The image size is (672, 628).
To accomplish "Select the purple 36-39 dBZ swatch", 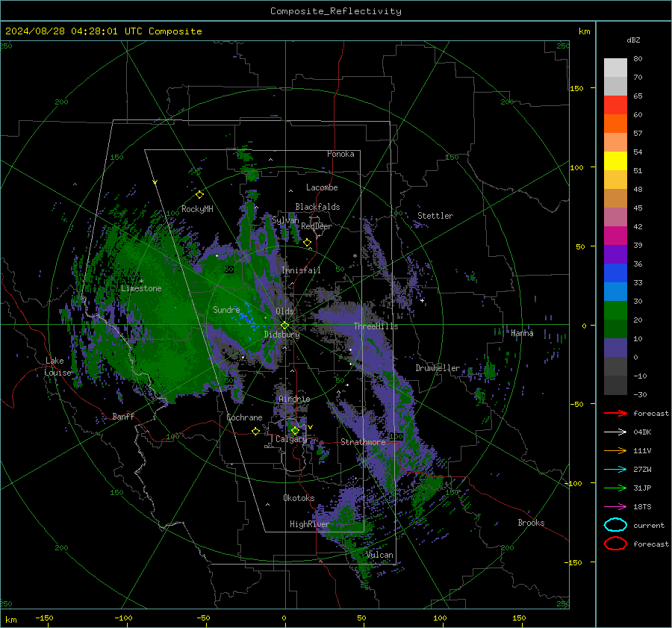I will coord(615,255).
